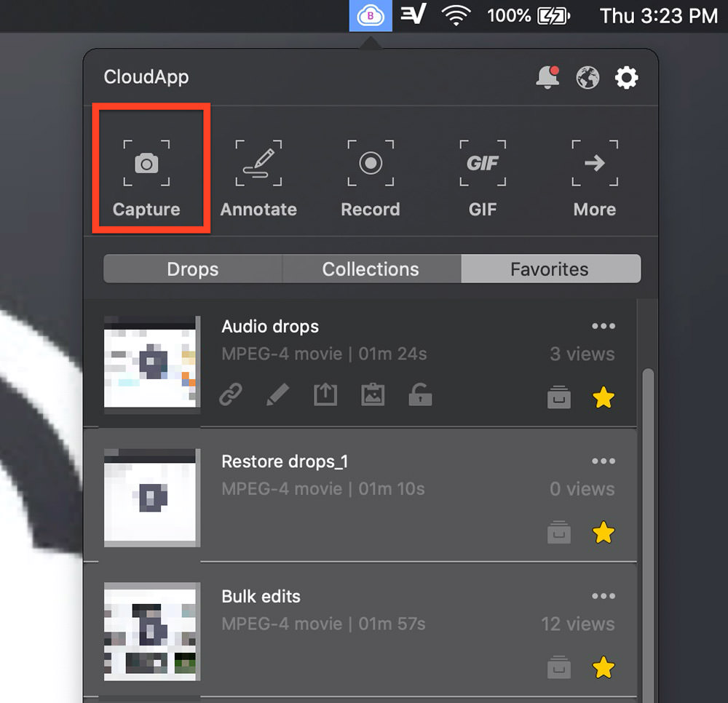Create a GIF recording
The height and width of the screenshot is (703, 728).
(x=483, y=178)
